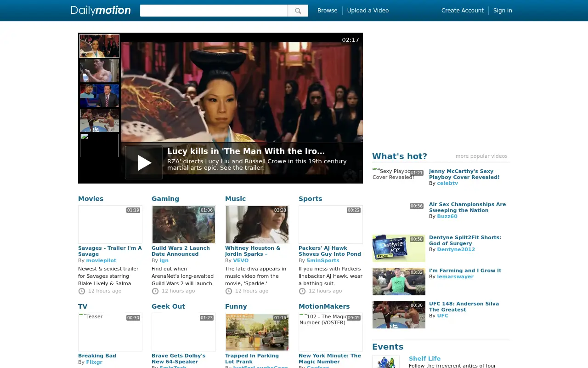This screenshot has height=368, width=588.
Task: Open UFC 148 Anderson Silva thumbnail
Action: pyautogui.click(x=399, y=315)
